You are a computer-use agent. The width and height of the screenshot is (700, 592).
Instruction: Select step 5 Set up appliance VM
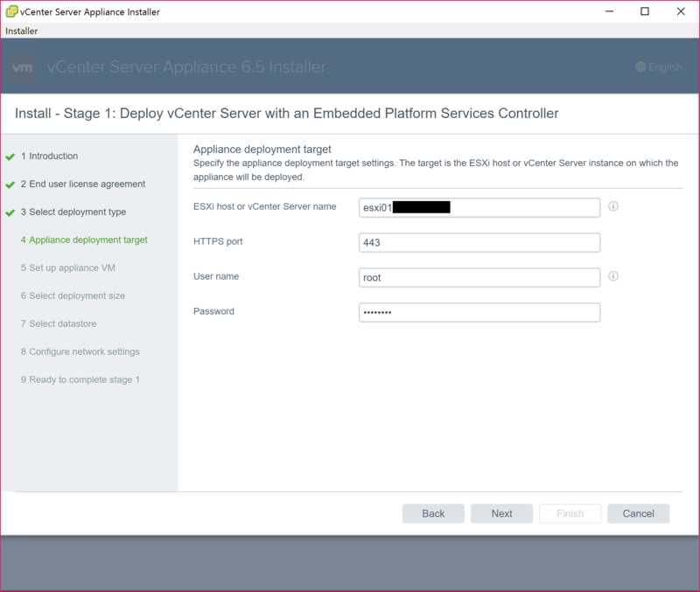(68, 268)
